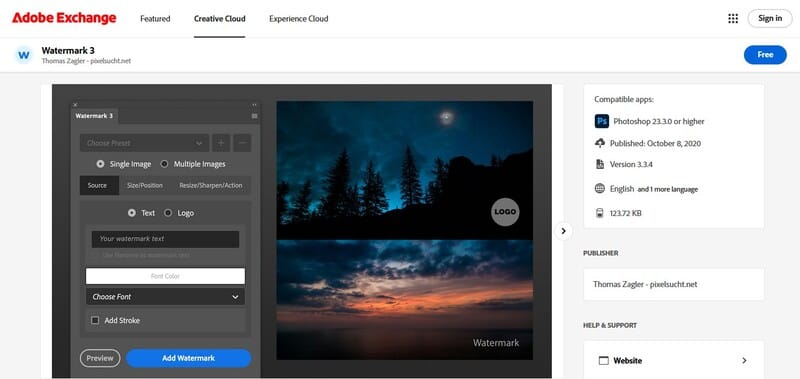This screenshot has height=379, width=800.
Task: Select the Single Image radio button
Action: (x=101, y=164)
